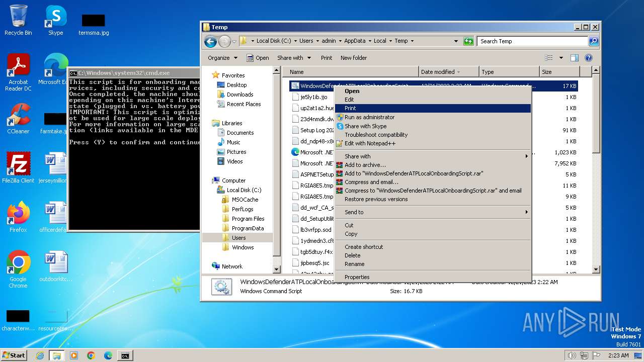Open outdoorkitc... Word document icon
The height and width of the screenshot is (362, 644).
click(x=55, y=266)
